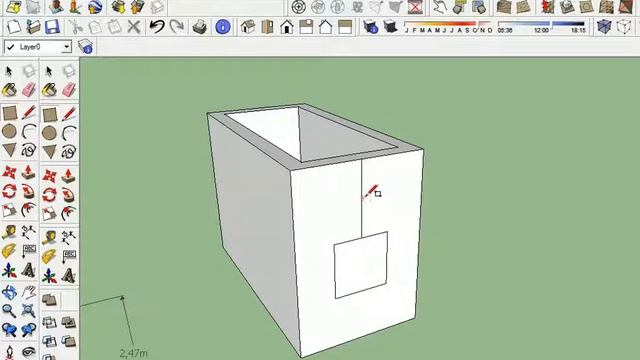The width and height of the screenshot is (640, 360).
Task: Select Arc tool in leftmost palette
Action: click(29, 131)
